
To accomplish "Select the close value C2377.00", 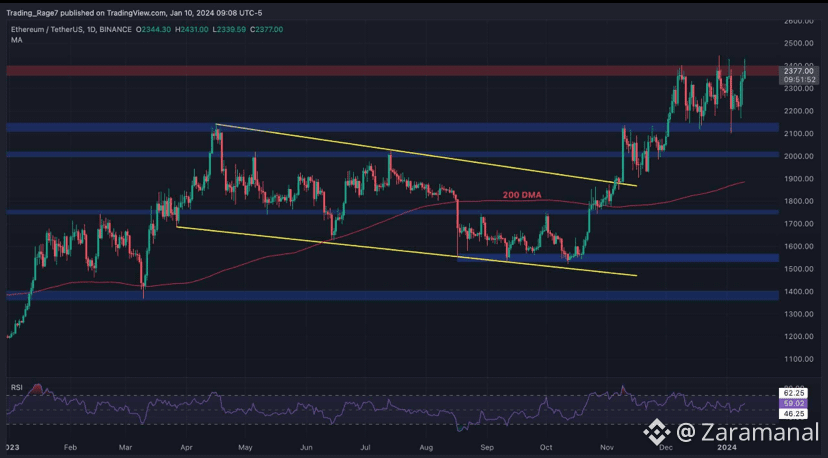I will [267, 30].
